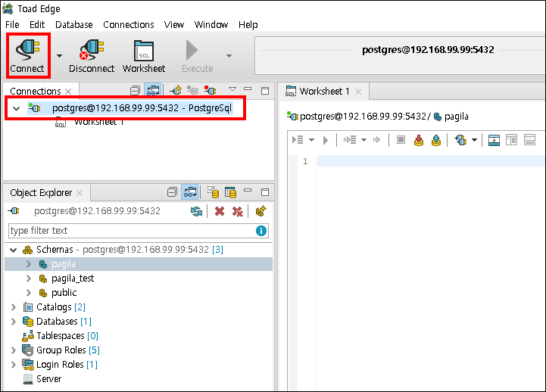Maximize the Object Explorer panel
The width and height of the screenshot is (546, 392).
tap(265, 192)
